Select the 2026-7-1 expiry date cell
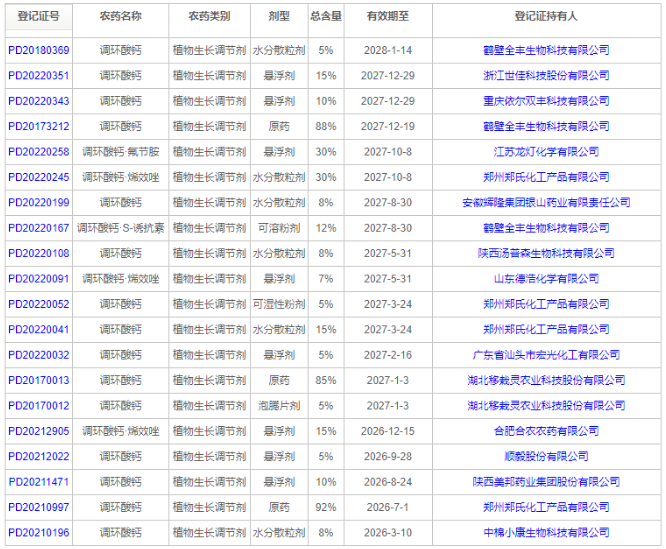The height and width of the screenshot is (549, 666). [388, 507]
